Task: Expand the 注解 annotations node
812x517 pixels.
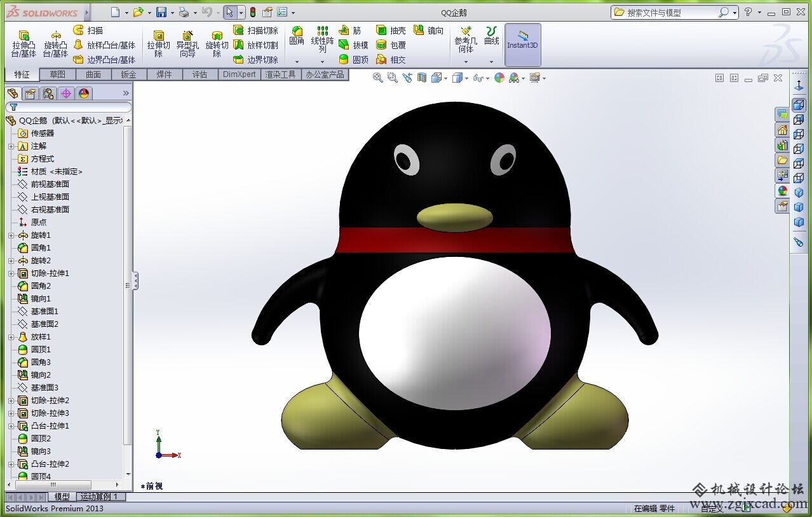Action: pyautogui.click(x=11, y=146)
